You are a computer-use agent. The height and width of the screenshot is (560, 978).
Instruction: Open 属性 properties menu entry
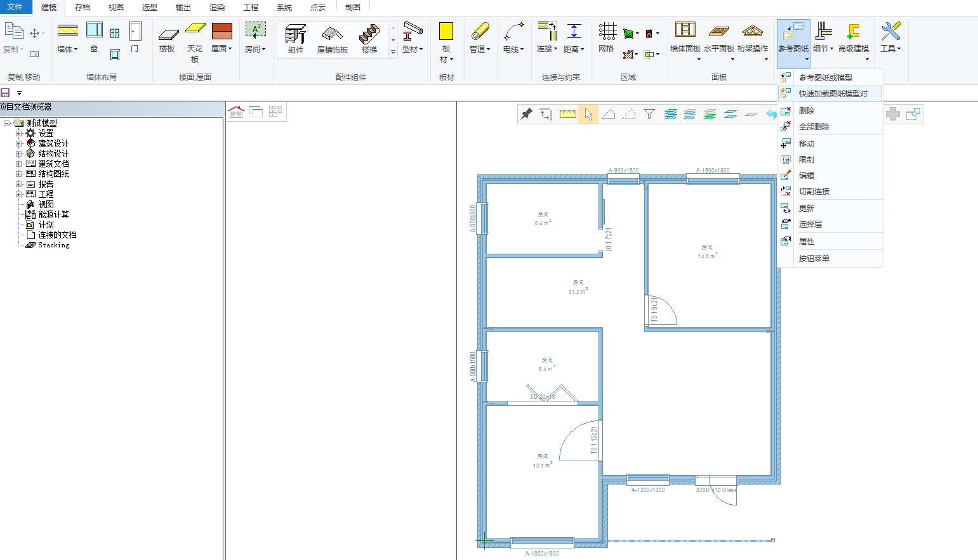(830, 241)
